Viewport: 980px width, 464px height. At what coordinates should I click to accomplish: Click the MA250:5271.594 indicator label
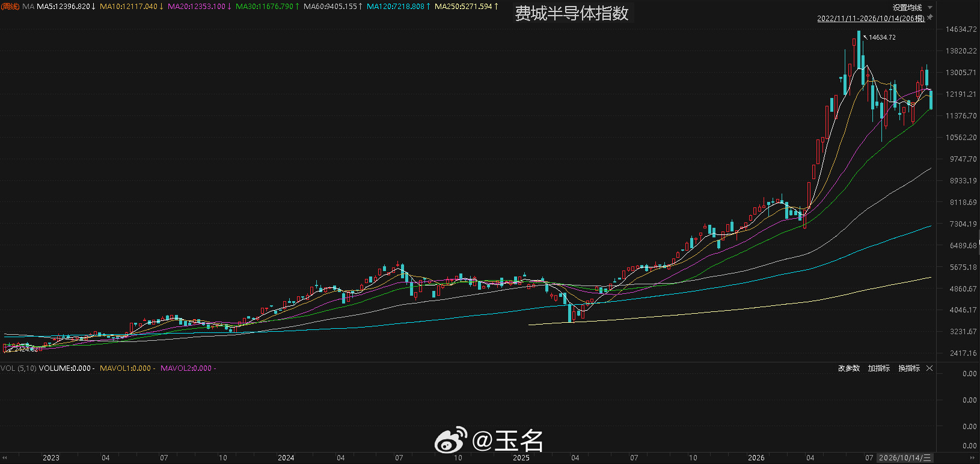pyautogui.click(x=467, y=7)
